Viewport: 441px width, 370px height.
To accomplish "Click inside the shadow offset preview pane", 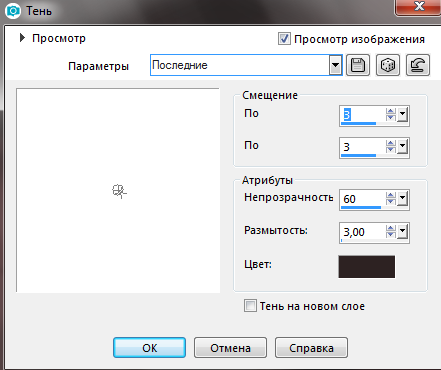I will [x=118, y=190].
